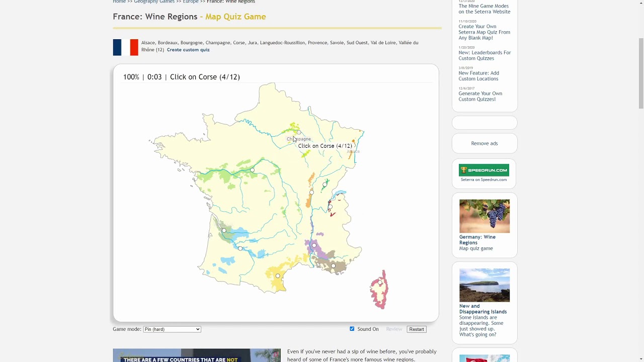Image resolution: width=644 pixels, height=362 pixels.
Task: Toggle the Sound On checkbox
Action: click(x=352, y=329)
